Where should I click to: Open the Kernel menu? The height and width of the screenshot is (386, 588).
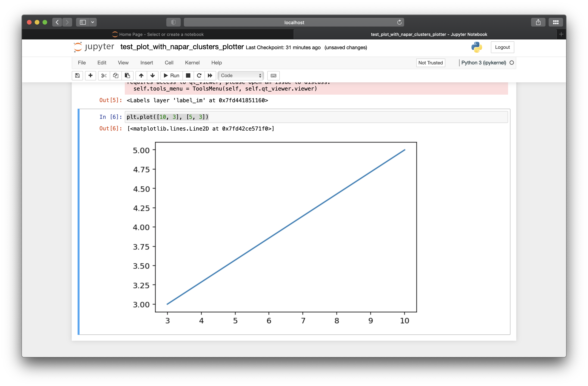tap(192, 63)
